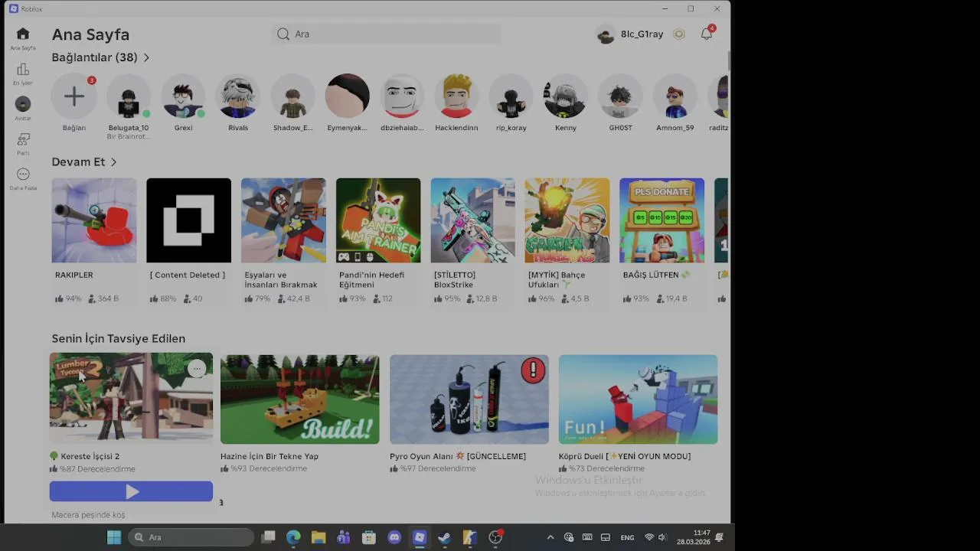Open Rivals friend avatar
Viewport: 980px width, 551px height.
point(238,96)
